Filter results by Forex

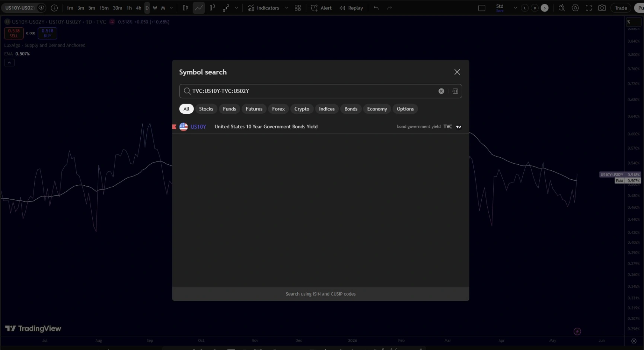coord(278,109)
